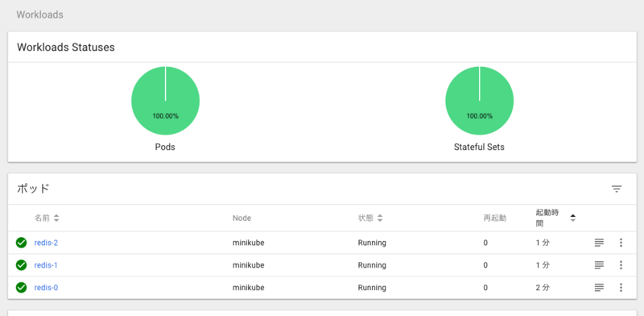Screen dimensions: 644x316
Task: Select minikube node in redis-0 row
Action: (x=249, y=287)
